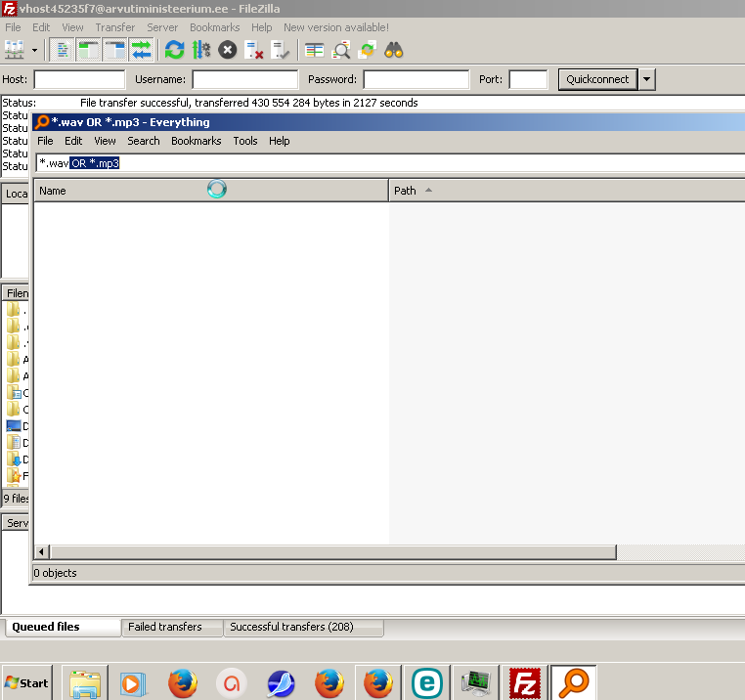Open directory listing filters dialog
The image size is (745, 700).
click(314, 50)
